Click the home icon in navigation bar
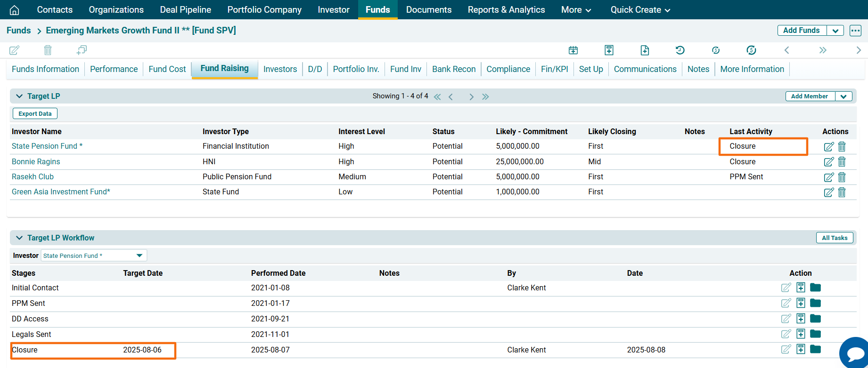This screenshot has width=868, height=368. click(x=15, y=10)
